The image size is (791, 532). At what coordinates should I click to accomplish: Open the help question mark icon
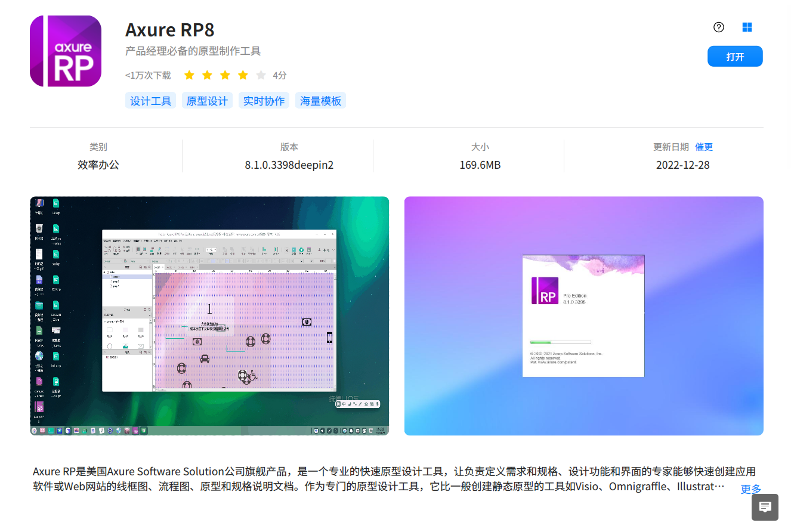tap(719, 27)
